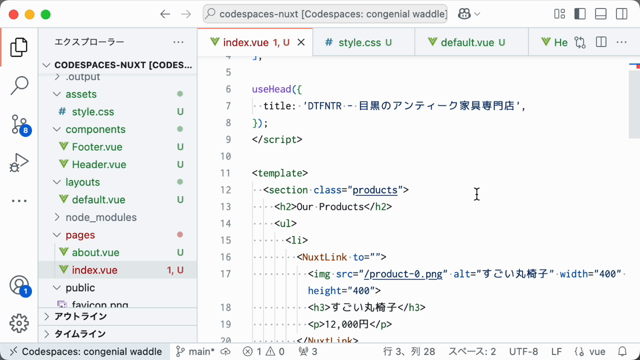This screenshot has height=360, width=640.
Task: Open Run and Debug view
Action: tap(19, 162)
